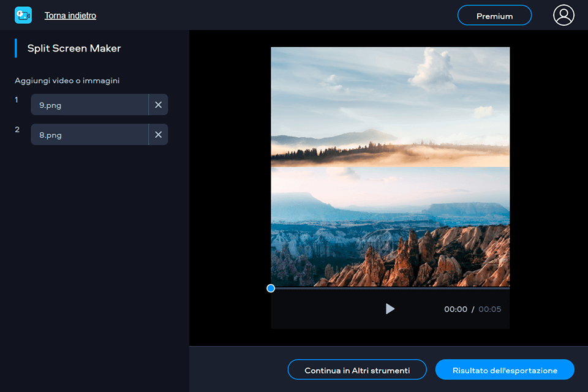Click the elapsed time 00:00 display

click(456, 309)
